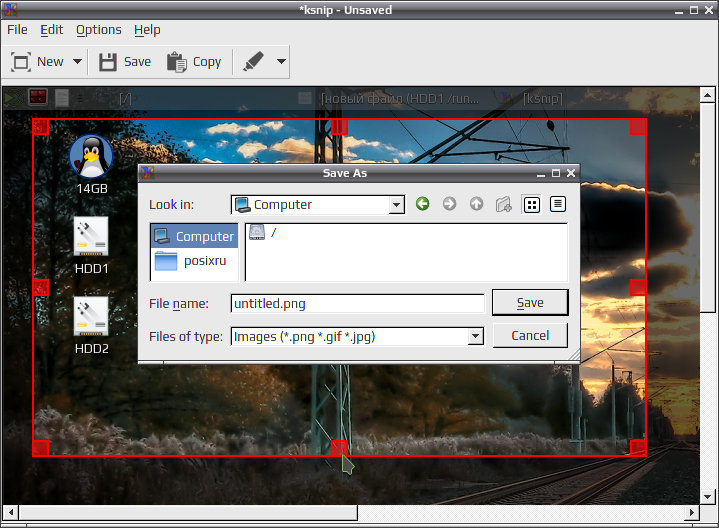This screenshot has height=528, width=719.
Task: Click the ksnip window title icon
Action: 9,9
